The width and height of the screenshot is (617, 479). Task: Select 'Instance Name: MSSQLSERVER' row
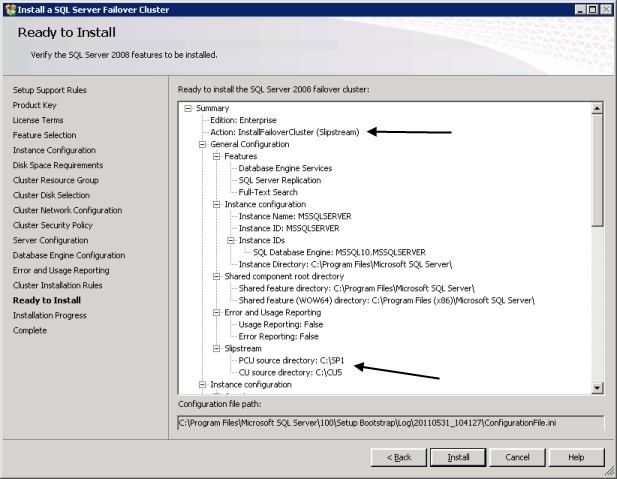295,216
